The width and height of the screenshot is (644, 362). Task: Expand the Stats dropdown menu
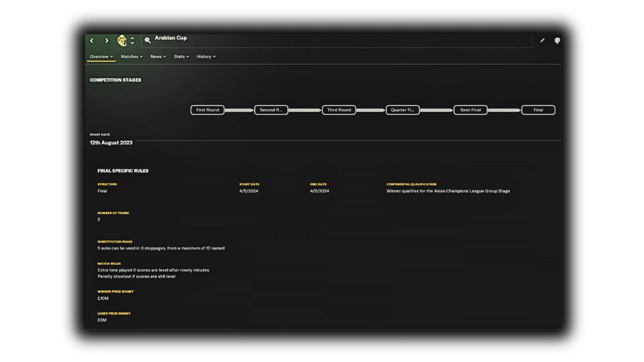tap(181, 57)
